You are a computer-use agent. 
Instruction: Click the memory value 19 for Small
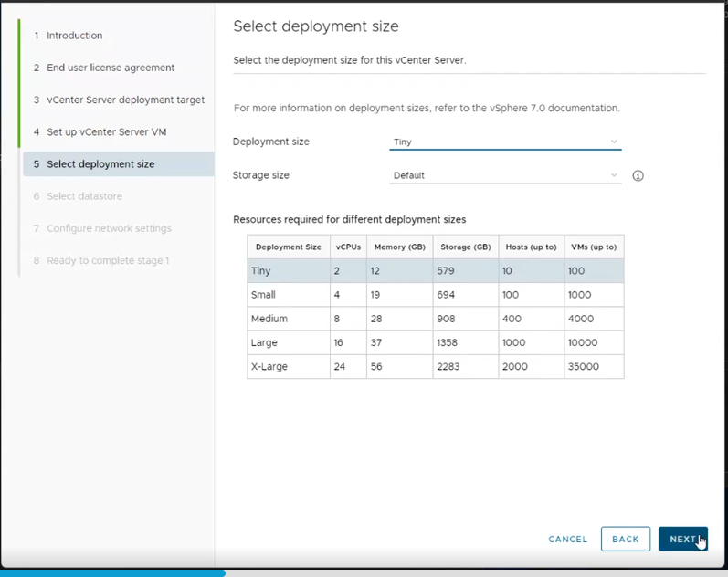(375, 295)
